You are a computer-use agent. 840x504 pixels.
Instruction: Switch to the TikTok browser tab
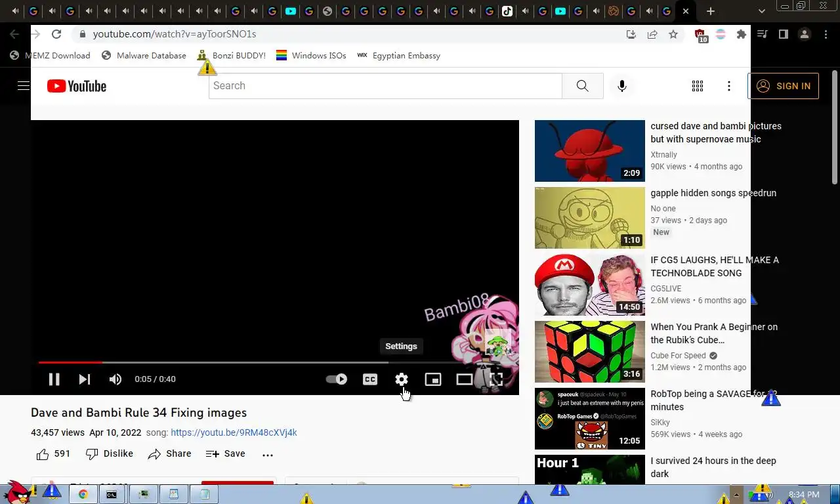[x=507, y=11]
